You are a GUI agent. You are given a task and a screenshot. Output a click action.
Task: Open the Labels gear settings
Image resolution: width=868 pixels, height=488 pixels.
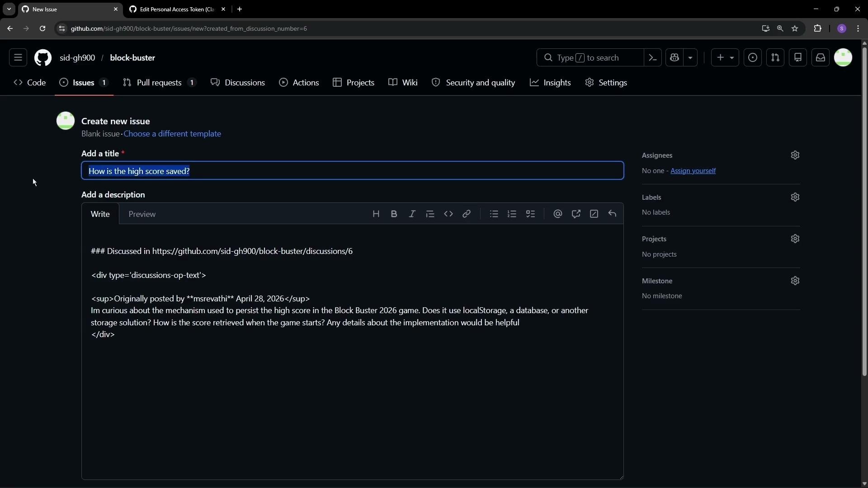click(x=795, y=197)
